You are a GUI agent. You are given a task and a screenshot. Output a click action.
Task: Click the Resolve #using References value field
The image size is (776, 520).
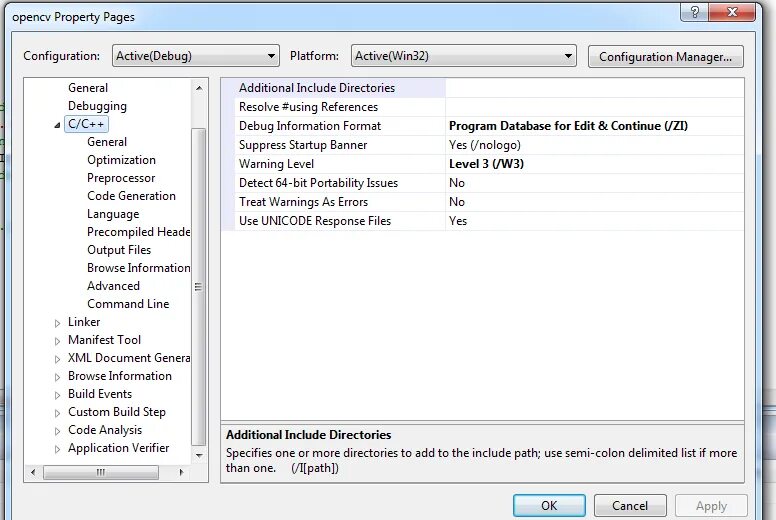(x=594, y=107)
